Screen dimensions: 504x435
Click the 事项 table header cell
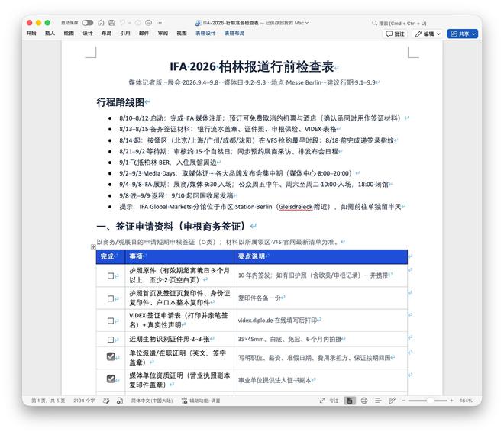[x=179, y=256]
